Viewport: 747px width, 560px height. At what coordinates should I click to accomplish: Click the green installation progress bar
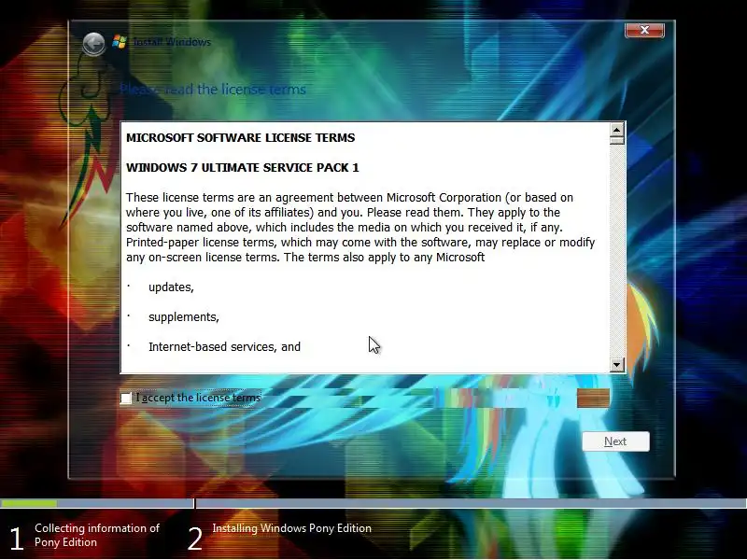(x=29, y=503)
